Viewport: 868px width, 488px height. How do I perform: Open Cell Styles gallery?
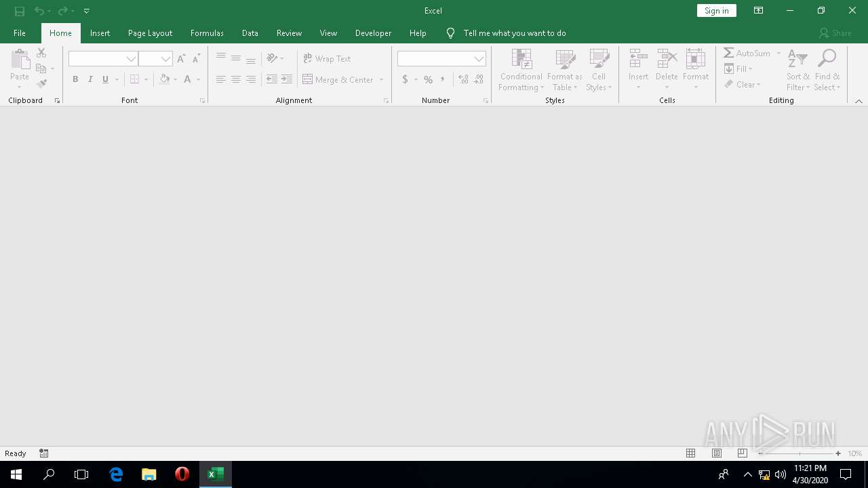click(x=599, y=70)
